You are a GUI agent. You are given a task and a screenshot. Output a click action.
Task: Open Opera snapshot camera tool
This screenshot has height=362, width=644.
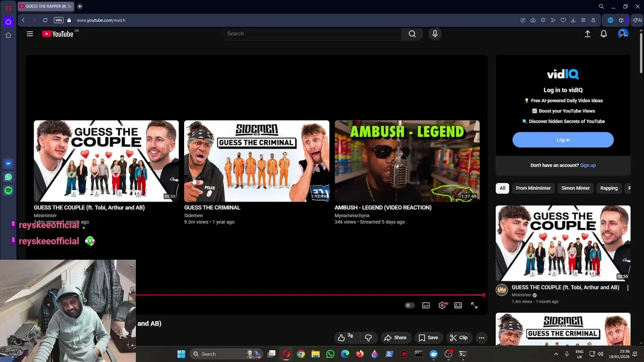(533, 20)
